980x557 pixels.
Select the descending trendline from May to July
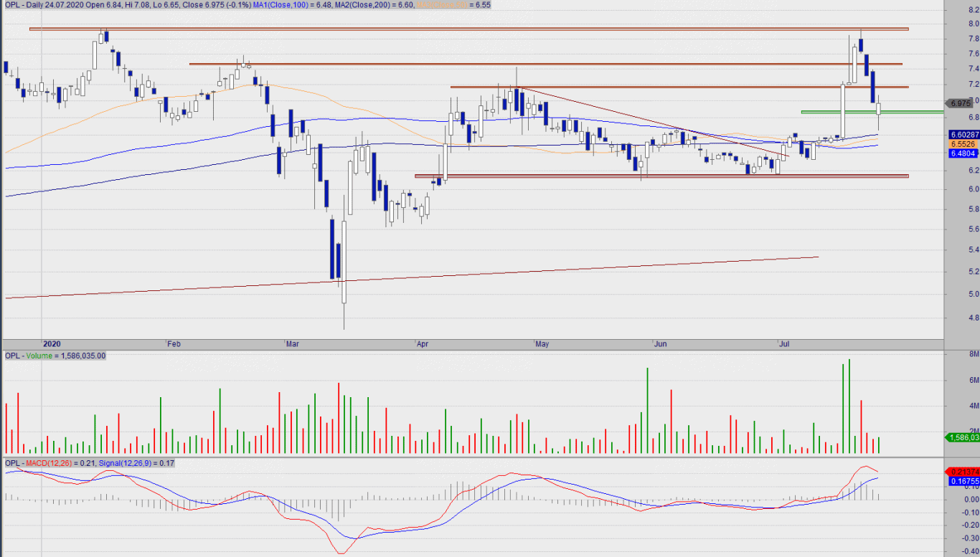click(653, 122)
